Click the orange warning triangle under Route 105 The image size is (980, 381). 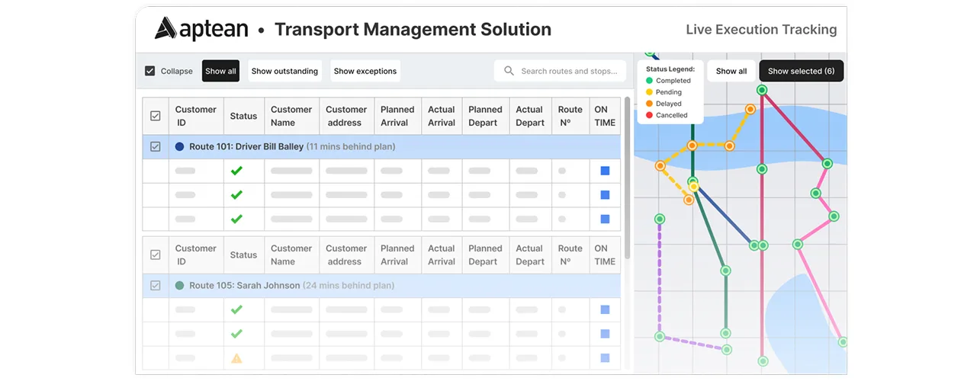tap(236, 357)
